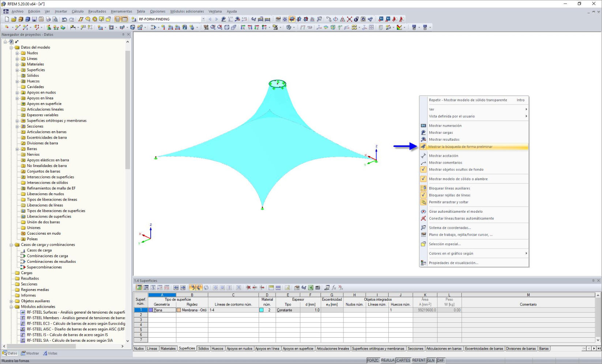Click the cyan material color swatch

pos(262,310)
